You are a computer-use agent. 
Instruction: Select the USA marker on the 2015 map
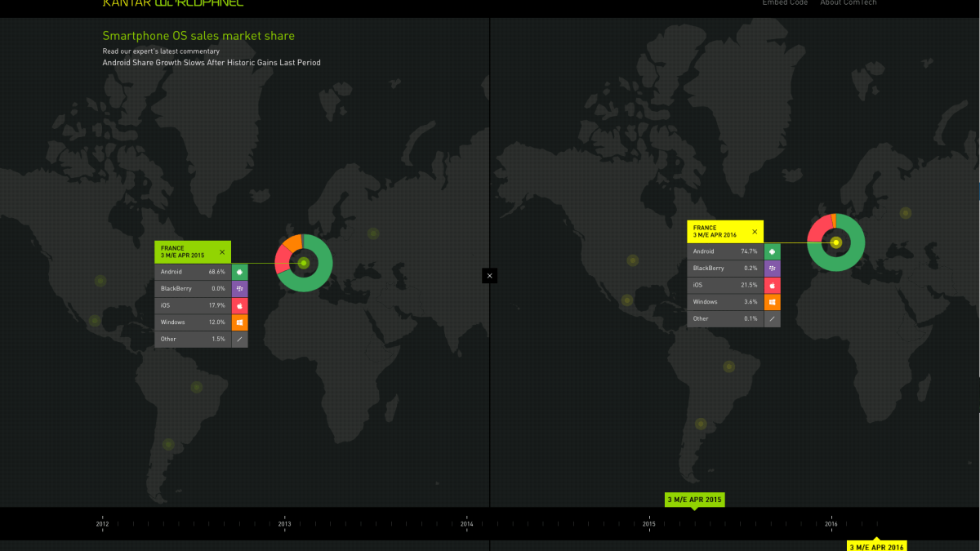(x=100, y=281)
